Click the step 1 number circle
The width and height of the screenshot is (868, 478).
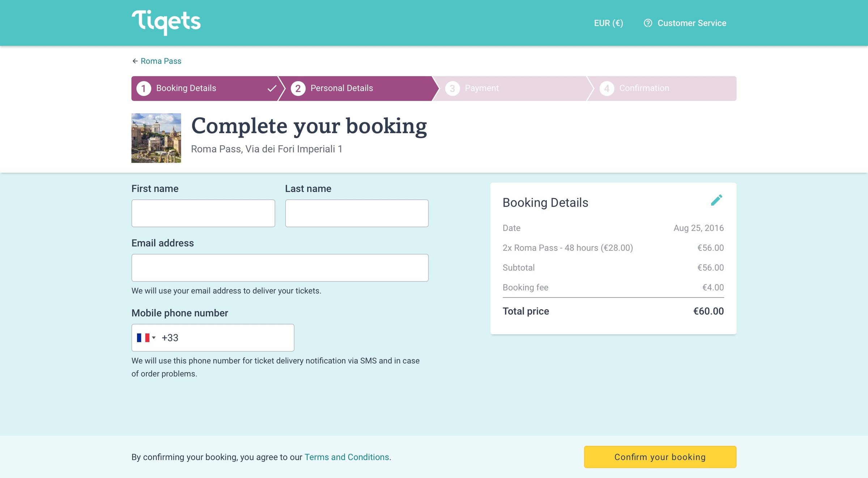(x=144, y=89)
